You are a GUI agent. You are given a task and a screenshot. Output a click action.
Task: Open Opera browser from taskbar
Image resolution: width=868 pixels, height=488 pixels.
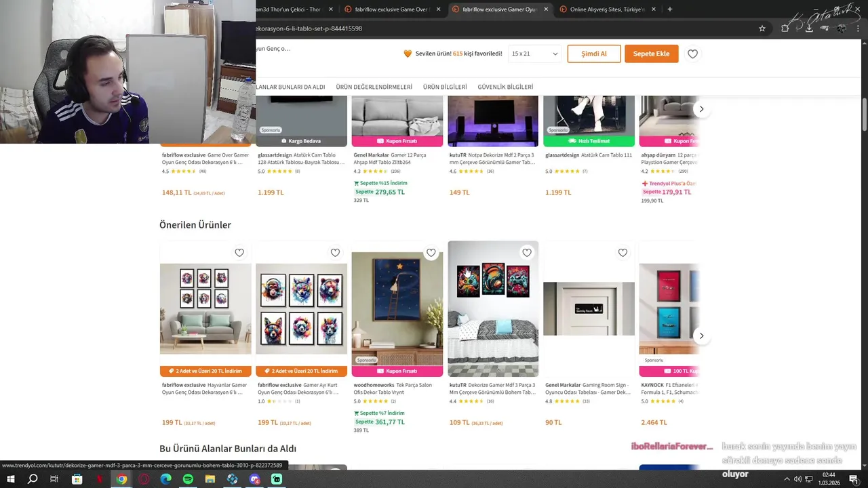tap(144, 479)
